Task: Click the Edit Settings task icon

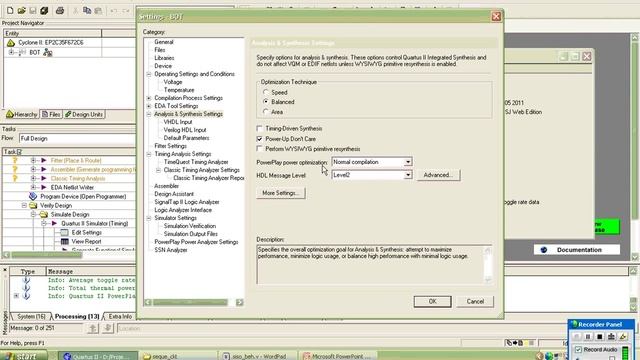Action: pyautogui.click(x=64, y=232)
